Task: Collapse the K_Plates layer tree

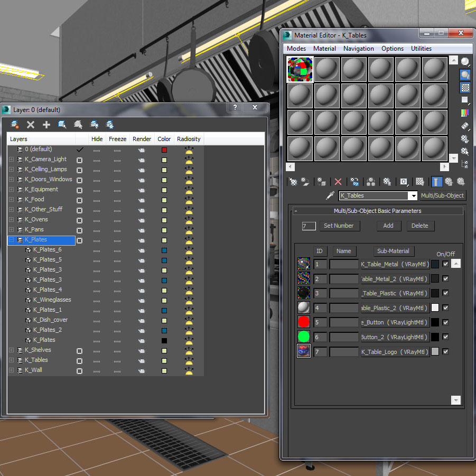Action: point(12,240)
